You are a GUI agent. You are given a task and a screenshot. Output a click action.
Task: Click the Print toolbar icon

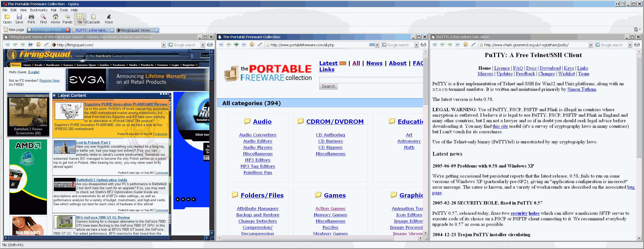[31, 19]
